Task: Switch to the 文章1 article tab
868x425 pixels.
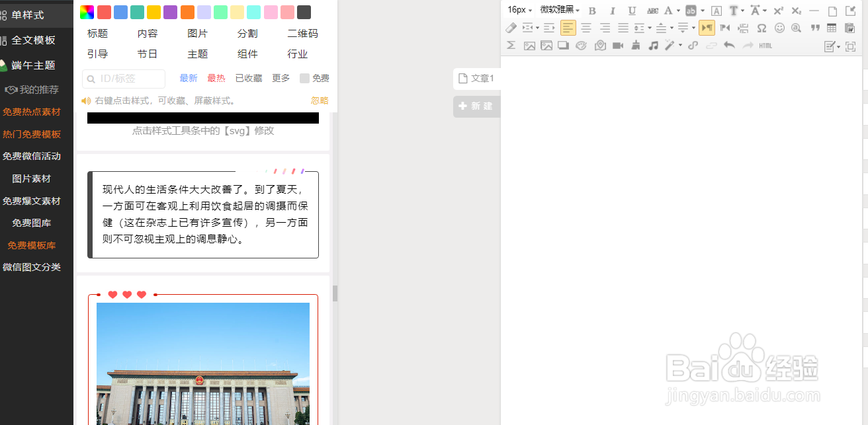Action: 476,78
